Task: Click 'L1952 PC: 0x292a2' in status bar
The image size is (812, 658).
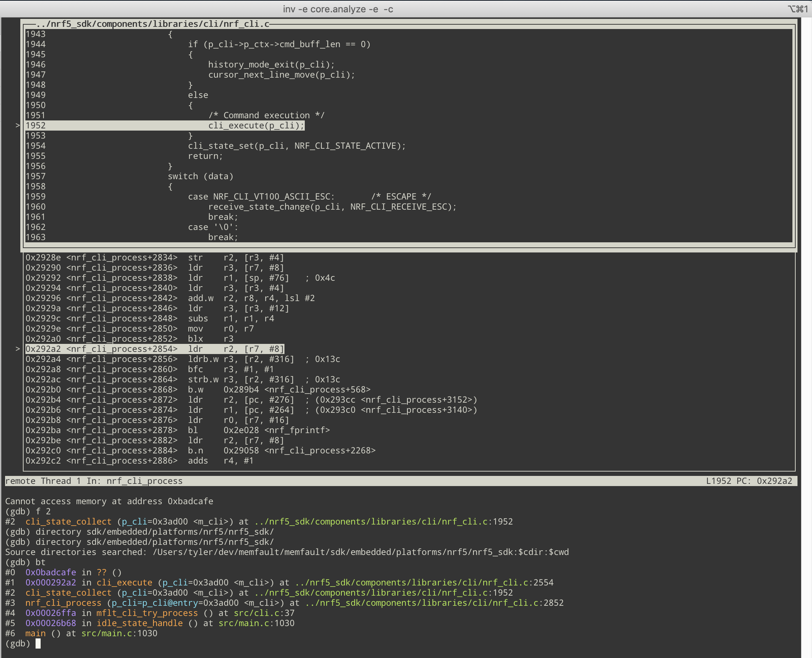Action: 749,481
